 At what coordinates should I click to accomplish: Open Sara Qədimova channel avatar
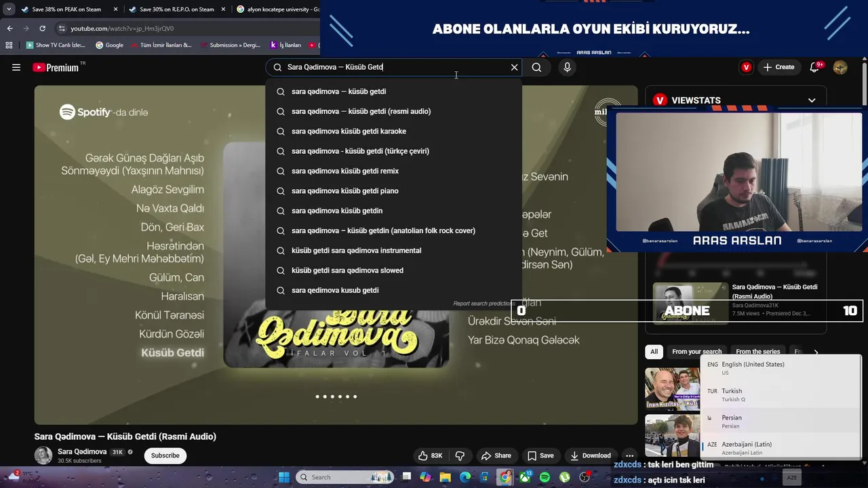click(43, 455)
